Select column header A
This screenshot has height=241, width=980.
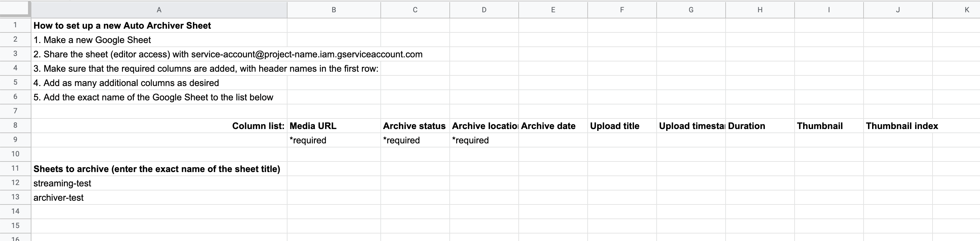pyautogui.click(x=159, y=10)
